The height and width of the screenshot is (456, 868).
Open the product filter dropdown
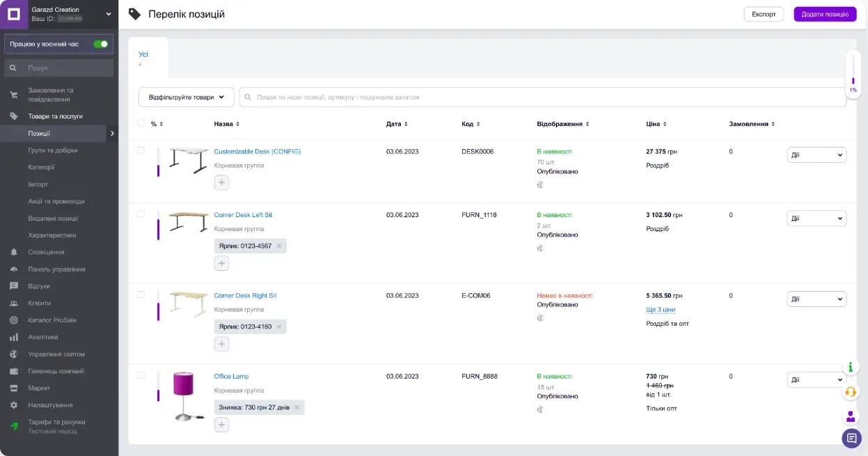(186, 97)
